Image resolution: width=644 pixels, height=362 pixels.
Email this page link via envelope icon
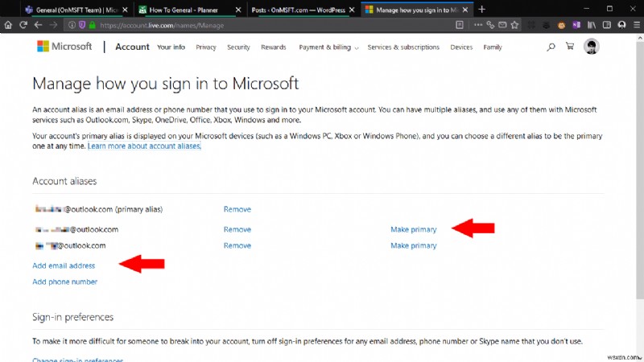tap(502, 25)
